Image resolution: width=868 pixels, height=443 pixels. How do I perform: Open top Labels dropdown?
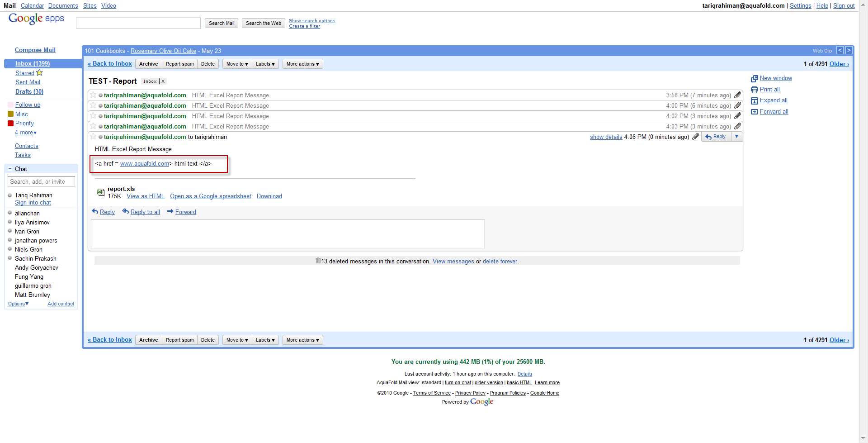point(265,64)
